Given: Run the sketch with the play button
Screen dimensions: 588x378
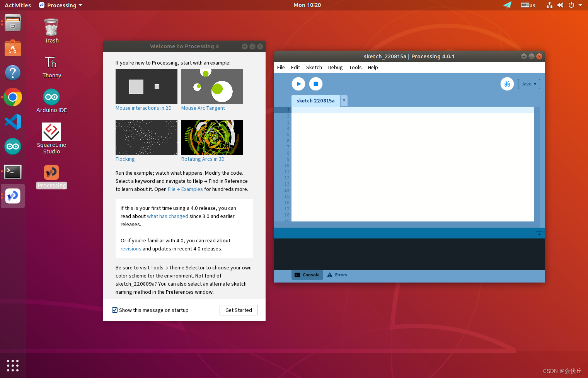Looking at the screenshot, I should pos(298,84).
